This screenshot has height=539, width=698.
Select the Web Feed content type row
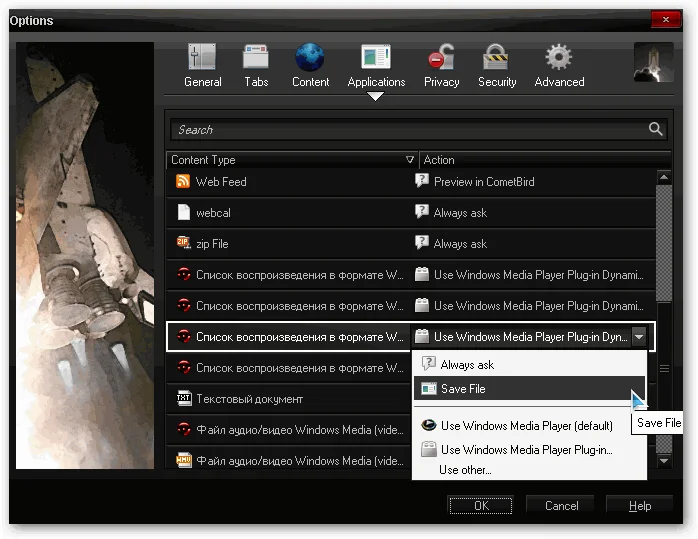pyautogui.click(x=290, y=182)
